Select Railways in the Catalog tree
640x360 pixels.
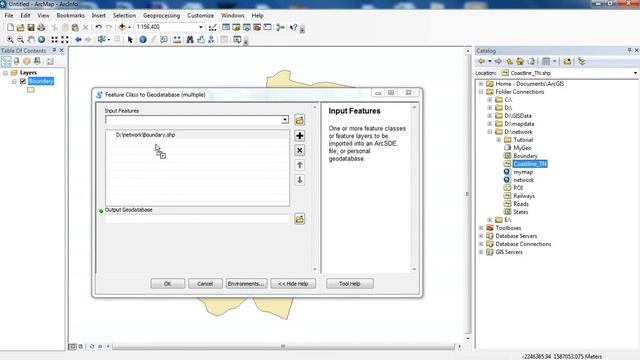tap(524, 196)
